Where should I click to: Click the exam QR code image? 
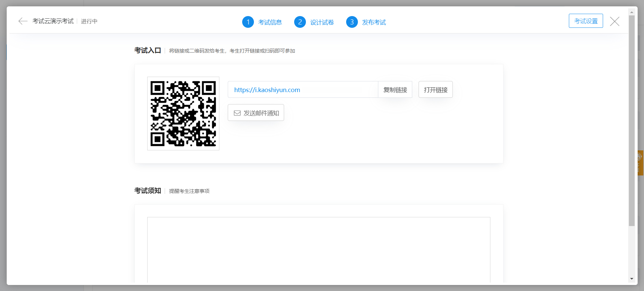183,114
